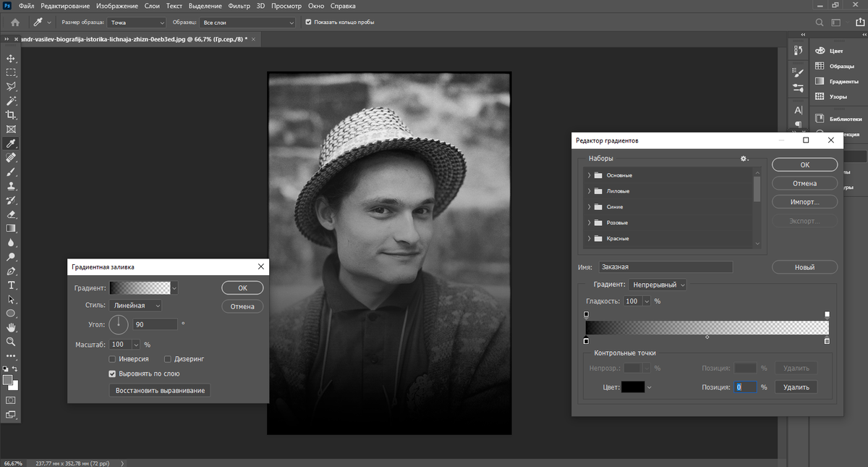Click the black Цвет swatch for color stop
This screenshot has width=868, height=467.
634,387
